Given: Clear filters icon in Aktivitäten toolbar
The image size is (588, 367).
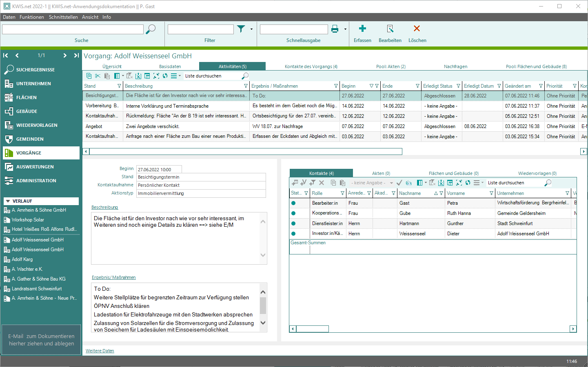Looking at the screenshot, I should coord(129,76).
